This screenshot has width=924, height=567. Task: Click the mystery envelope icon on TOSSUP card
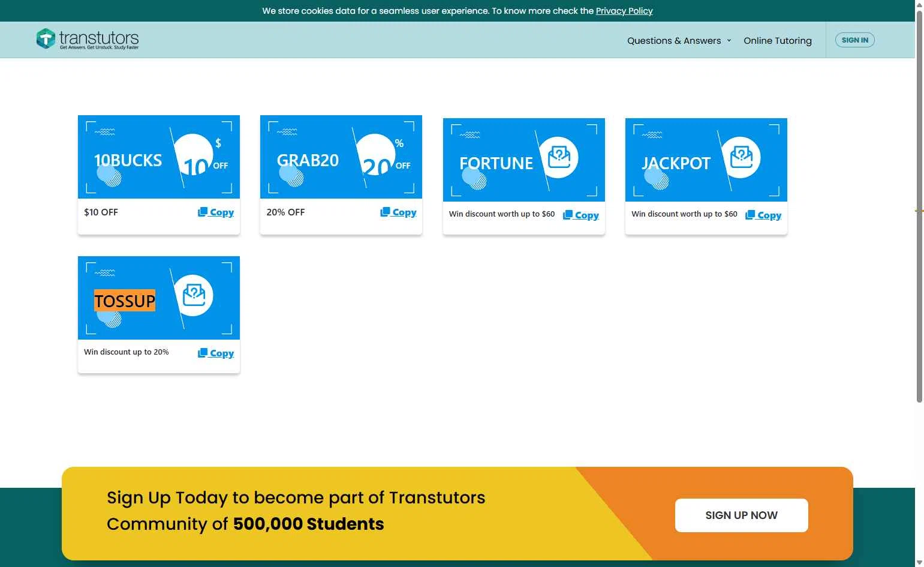tap(194, 295)
